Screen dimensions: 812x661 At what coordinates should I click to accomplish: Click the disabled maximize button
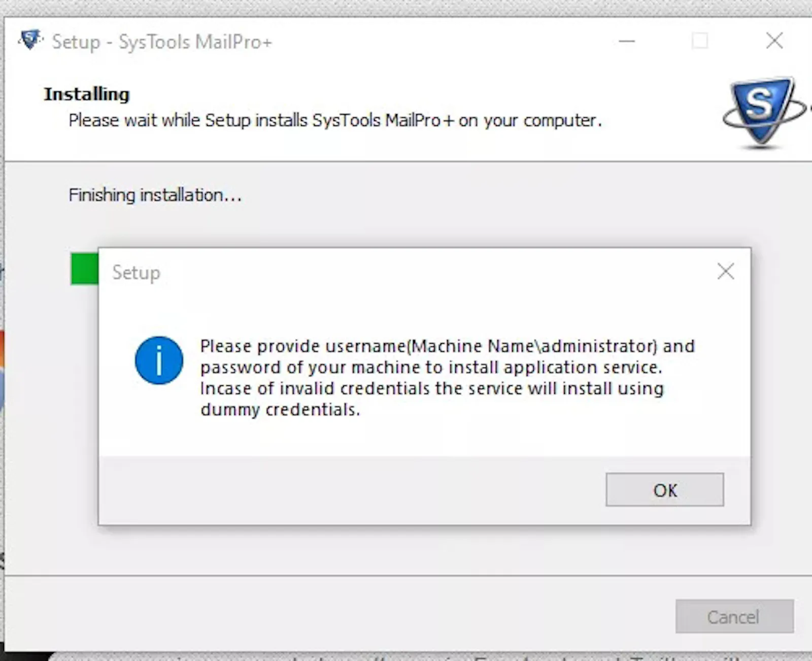[x=700, y=41]
